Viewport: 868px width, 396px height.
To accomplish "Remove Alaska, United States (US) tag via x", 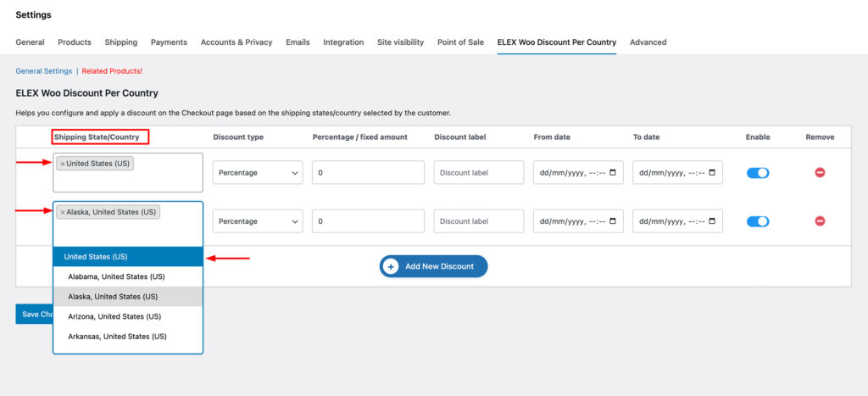I will click(63, 212).
